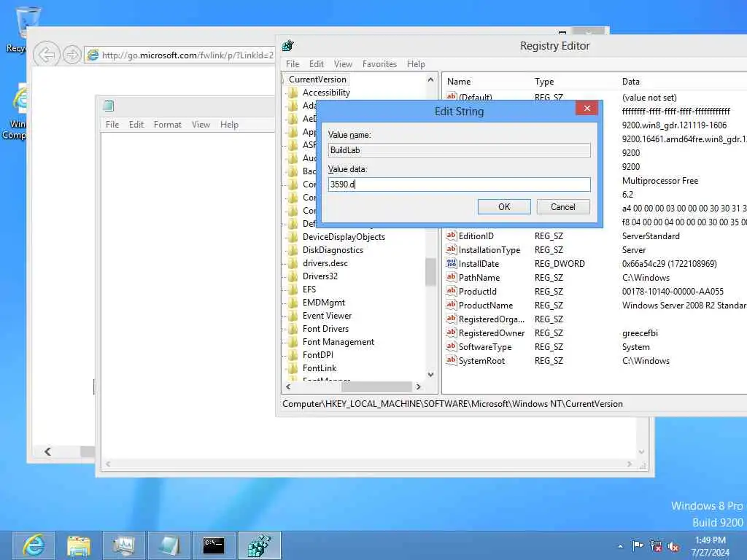This screenshot has width=747, height=560.
Task: Open Internet Explorer from taskbar
Action: [34, 545]
